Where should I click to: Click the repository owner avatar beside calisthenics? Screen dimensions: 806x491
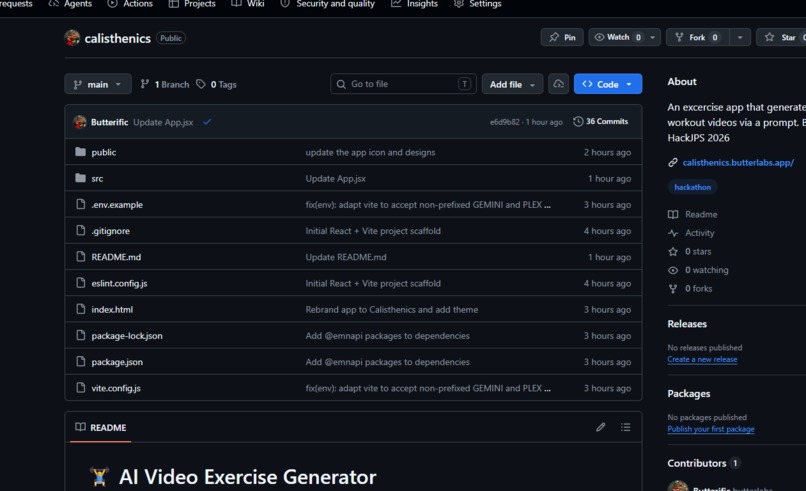[x=72, y=38]
